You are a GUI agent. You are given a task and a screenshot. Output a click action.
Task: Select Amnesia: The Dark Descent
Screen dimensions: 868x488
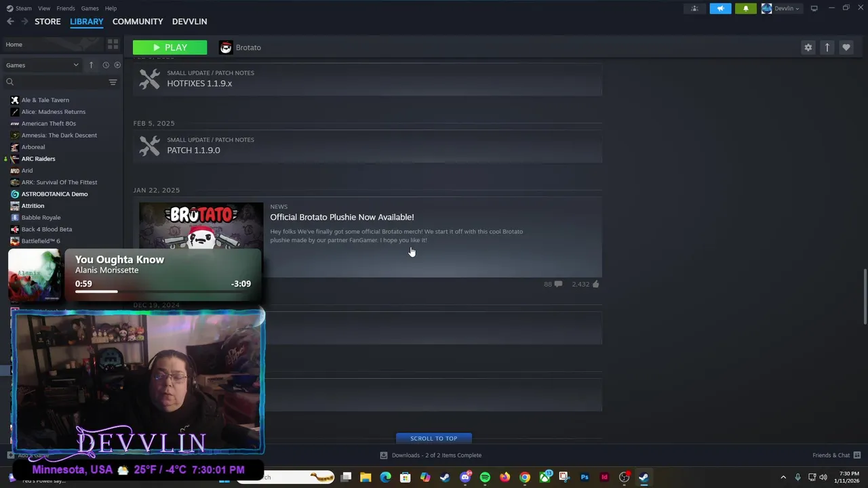point(59,135)
